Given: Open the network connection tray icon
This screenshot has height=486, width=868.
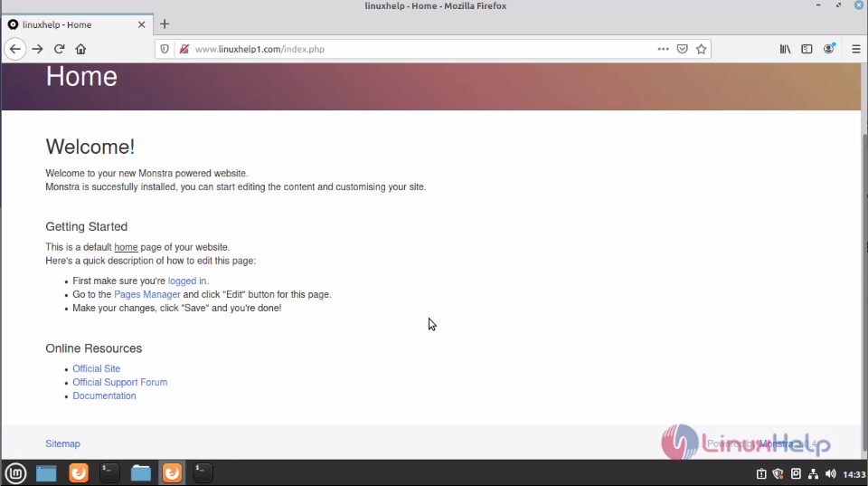Looking at the screenshot, I should point(813,474).
